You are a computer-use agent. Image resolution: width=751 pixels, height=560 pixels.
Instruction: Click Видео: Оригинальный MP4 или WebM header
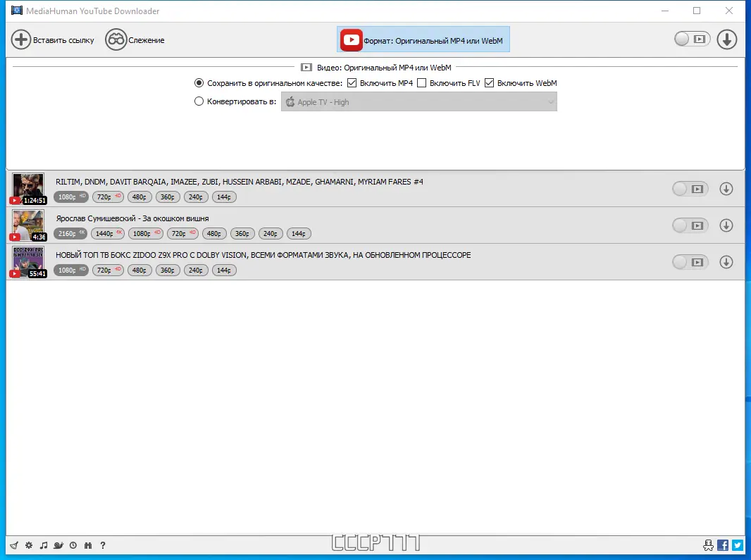(x=376, y=68)
